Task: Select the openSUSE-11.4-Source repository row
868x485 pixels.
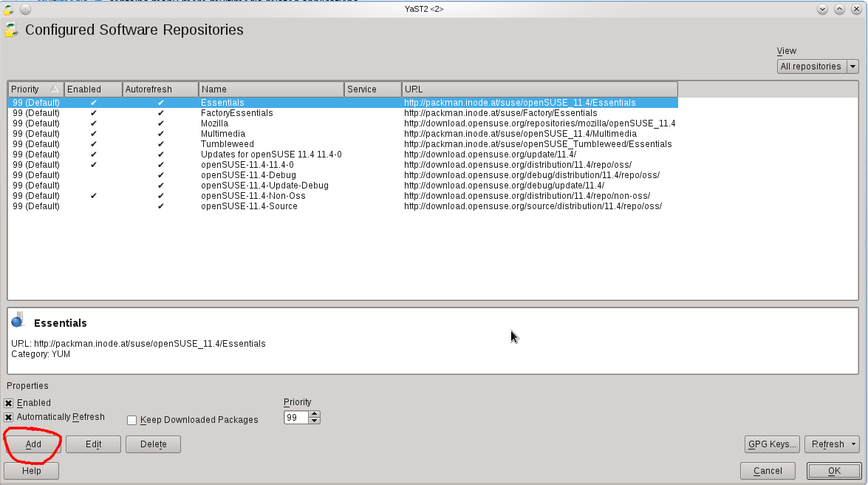Action: [344, 206]
